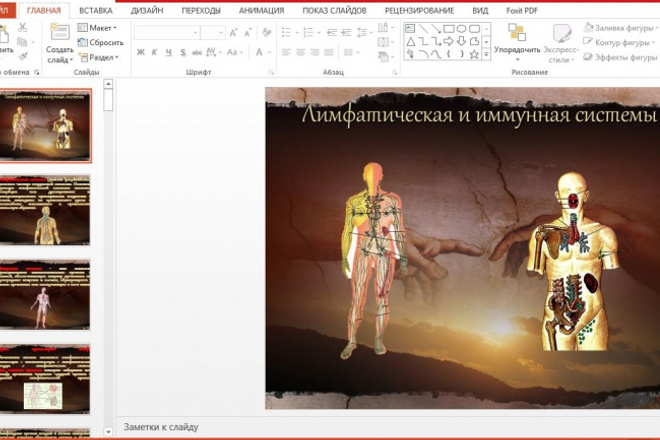Open the Экспресс-стили quick styles
The height and width of the screenshot is (440, 660).
(561, 43)
